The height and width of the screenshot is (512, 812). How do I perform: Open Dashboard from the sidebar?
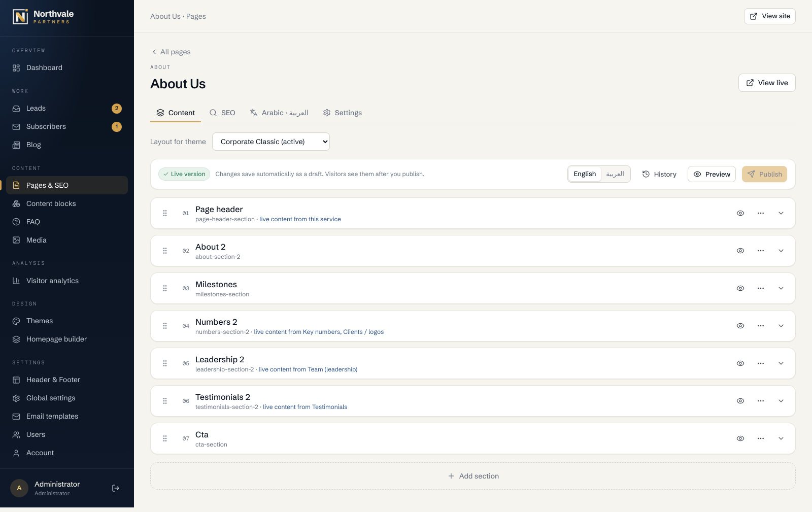tap(67, 67)
